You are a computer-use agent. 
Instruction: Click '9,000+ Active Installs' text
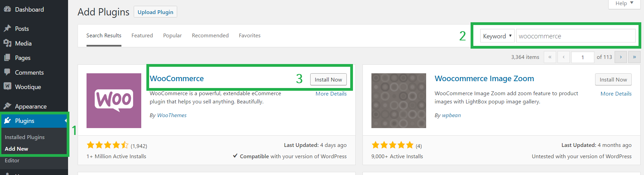point(397,156)
